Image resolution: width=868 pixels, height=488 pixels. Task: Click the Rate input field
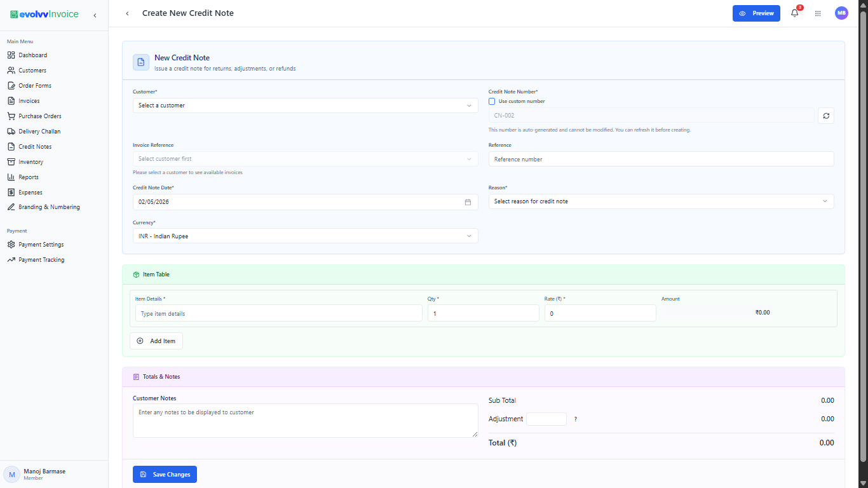[600, 313]
